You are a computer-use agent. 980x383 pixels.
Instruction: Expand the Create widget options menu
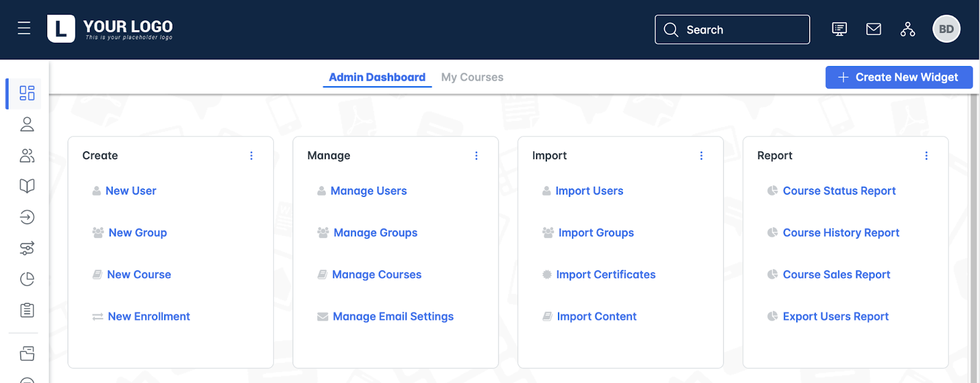coord(251,156)
